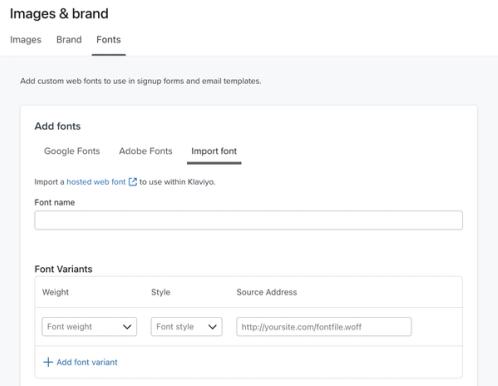This screenshot has width=498, height=386.
Task: Click the Source Address URL field
Action: point(324,327)
